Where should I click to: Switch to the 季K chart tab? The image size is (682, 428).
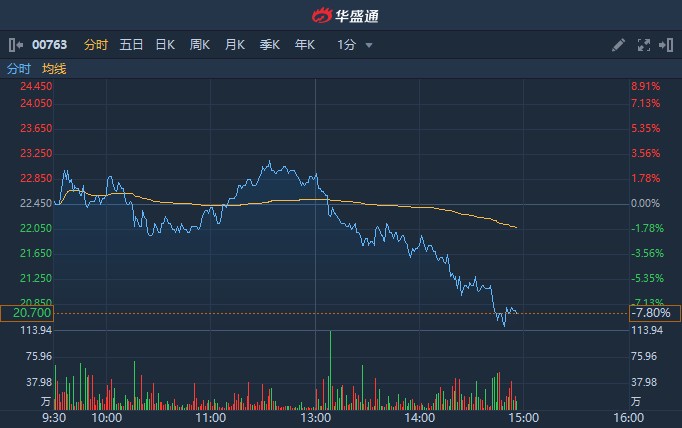tap(270, 44)
